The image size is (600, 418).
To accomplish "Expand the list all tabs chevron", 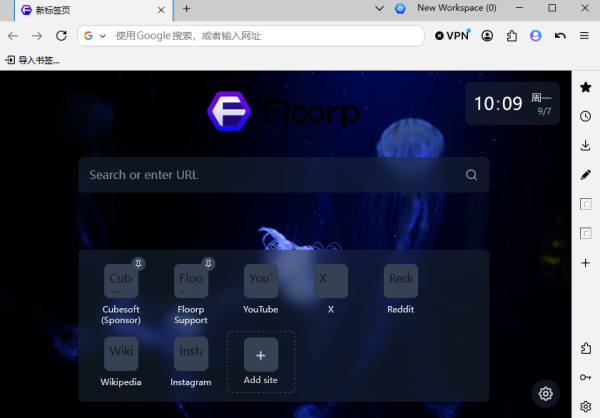I will 379,8.
